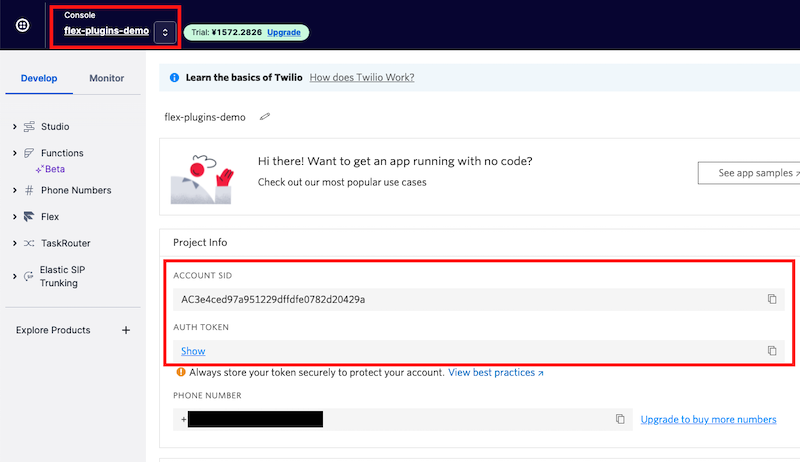Open Studio in the sidebar
Image resolution: width=800 pixels, height=462 pixels.
[x=55, y=126]
